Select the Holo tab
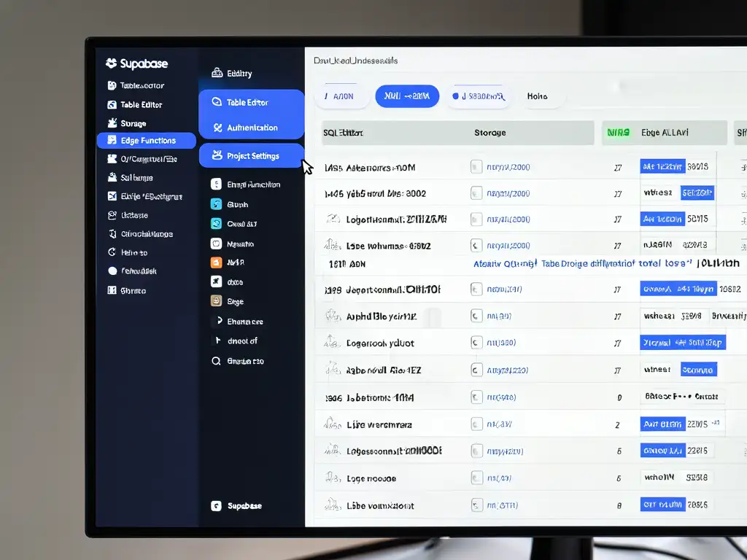The height and width of the screenshot is (560, 747). [538, 96]
